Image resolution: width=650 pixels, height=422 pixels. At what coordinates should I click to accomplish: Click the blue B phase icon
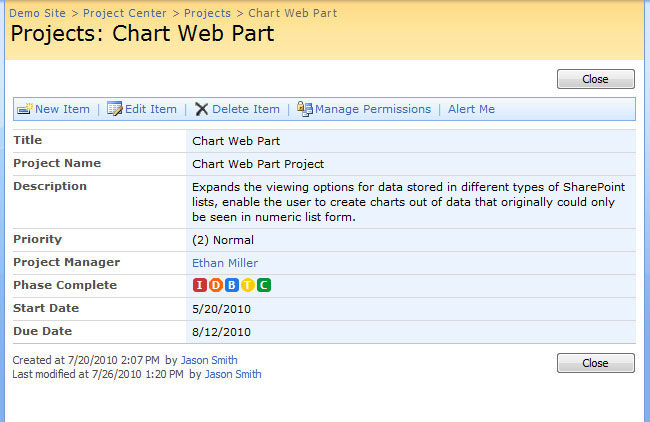click(231, 286)
